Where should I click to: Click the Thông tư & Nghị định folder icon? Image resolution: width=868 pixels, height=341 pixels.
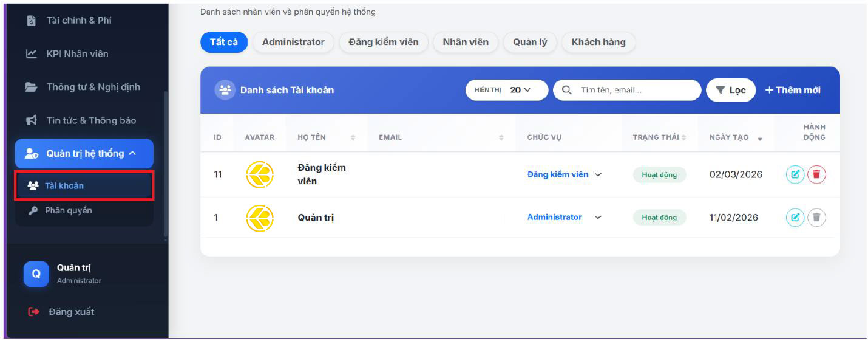point(32,87)
